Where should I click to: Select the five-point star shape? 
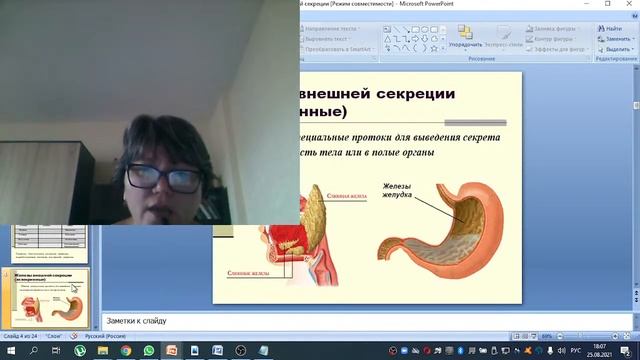(x=434, y=49)
